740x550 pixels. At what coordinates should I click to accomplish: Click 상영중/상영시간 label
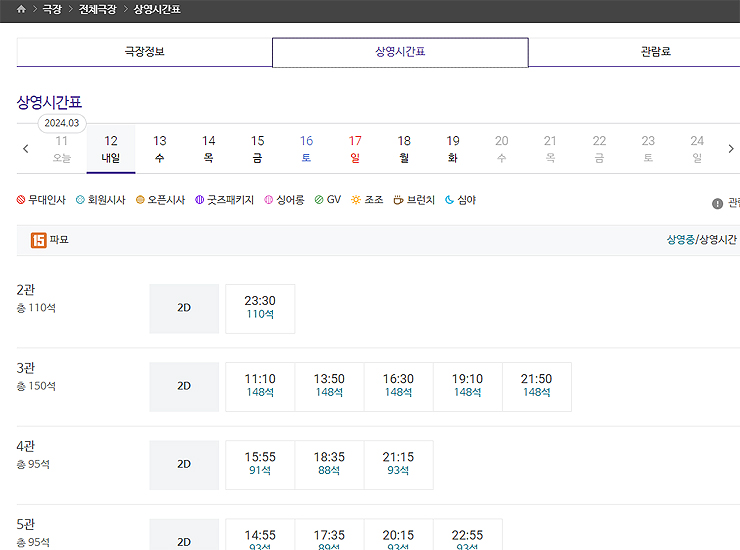[701, 239]
